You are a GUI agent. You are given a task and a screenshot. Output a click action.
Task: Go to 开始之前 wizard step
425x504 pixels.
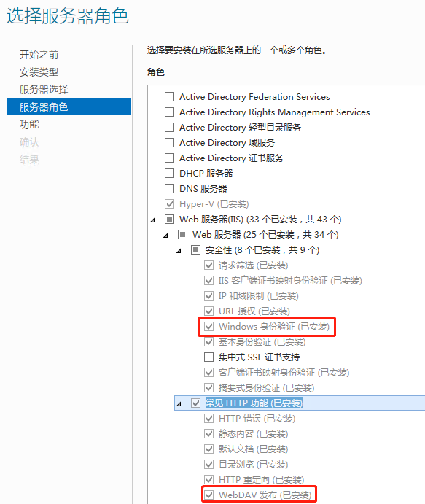point(39,55)
